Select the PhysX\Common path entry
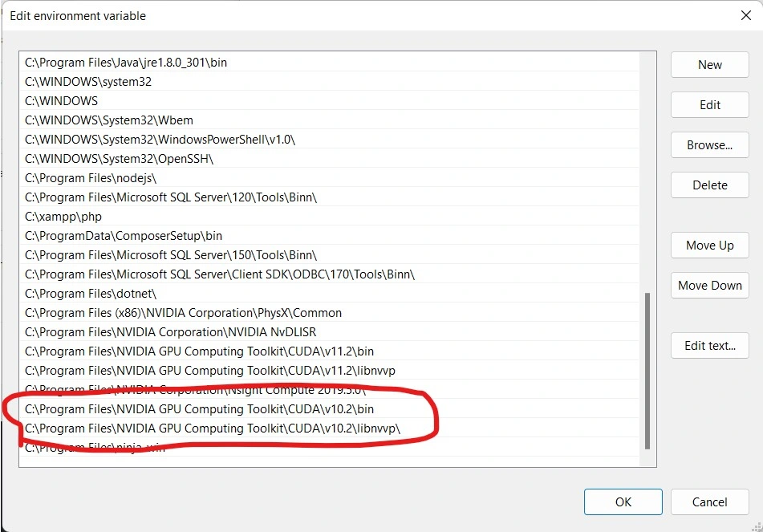Viewport: 763px width, 532px height. pos(183,313)
